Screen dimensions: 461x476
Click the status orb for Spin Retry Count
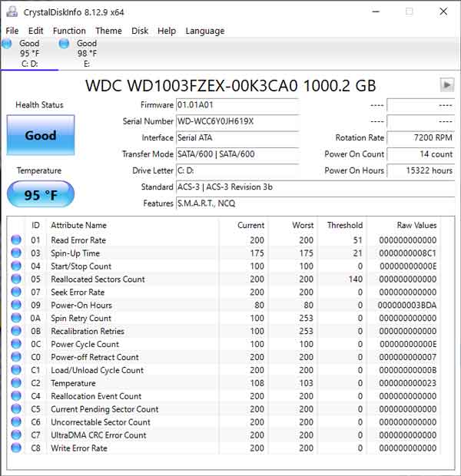[x=16, y=318]
